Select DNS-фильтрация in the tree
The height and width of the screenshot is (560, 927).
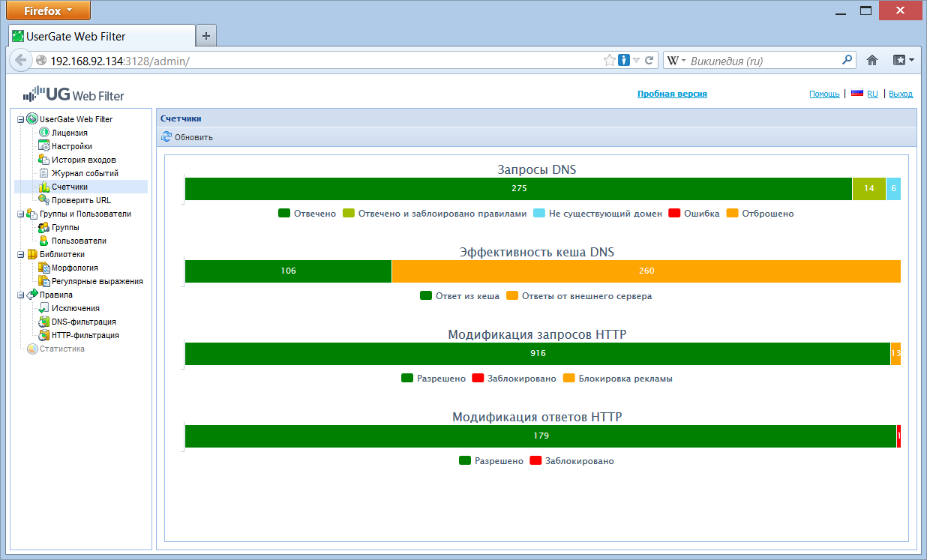coord(83,322)
